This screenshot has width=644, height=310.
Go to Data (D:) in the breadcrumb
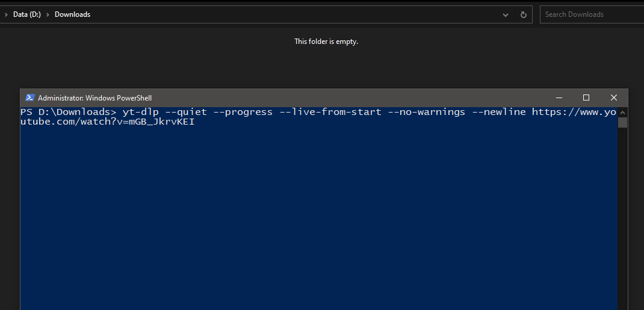(x=27, y=14)
